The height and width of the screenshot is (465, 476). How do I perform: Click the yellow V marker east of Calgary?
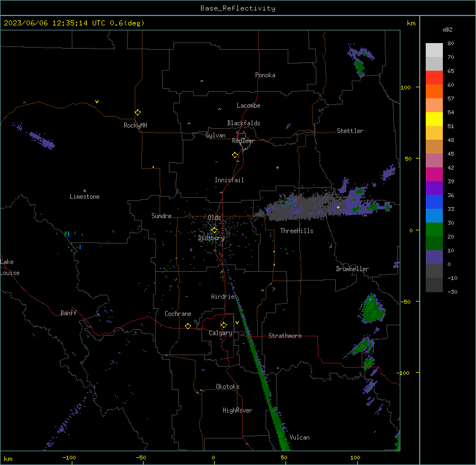tap(237, 323)
